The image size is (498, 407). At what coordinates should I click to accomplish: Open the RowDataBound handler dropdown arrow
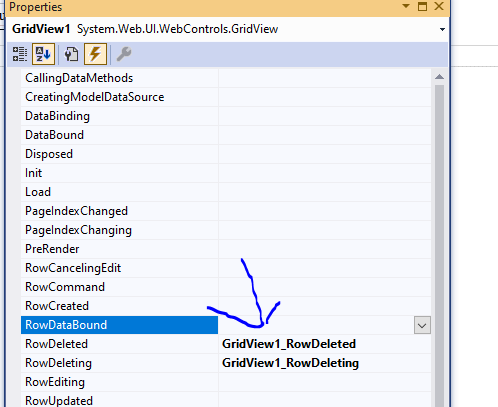(422, 325)
